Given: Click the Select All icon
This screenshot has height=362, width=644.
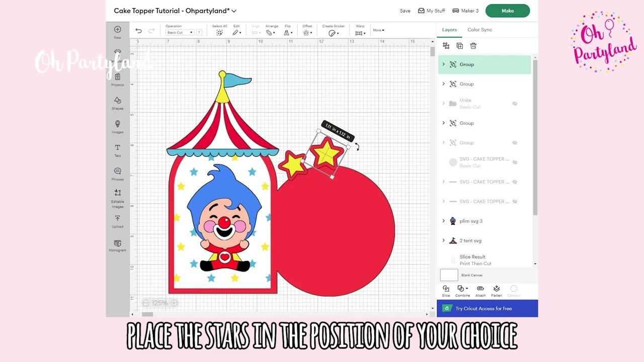Looking at the screenshot, I should click(x=219, y=33).
